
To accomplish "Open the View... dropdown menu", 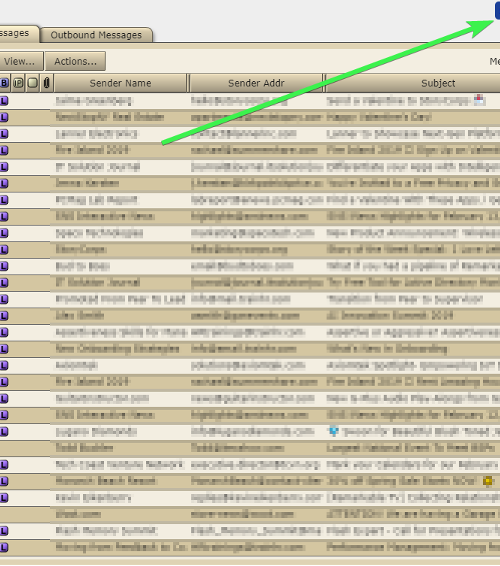I will (x=21, y=61).
